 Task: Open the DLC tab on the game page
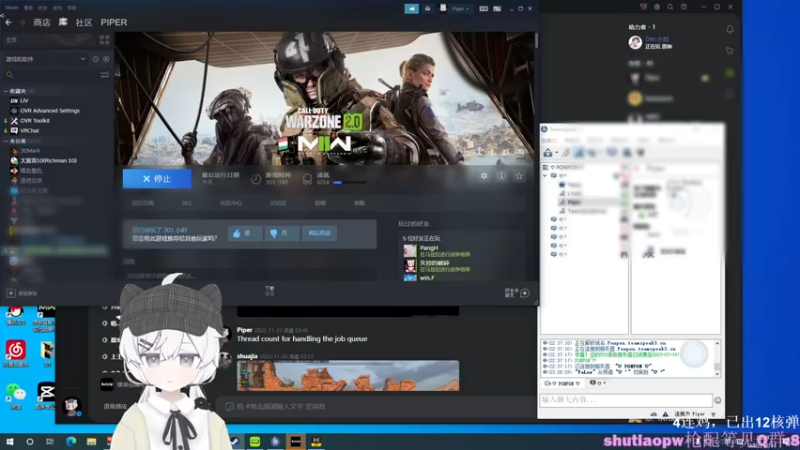(x=187, y=203)
